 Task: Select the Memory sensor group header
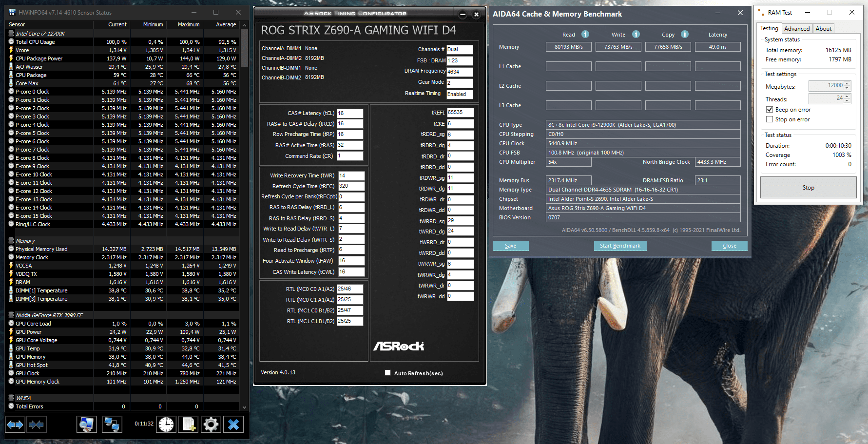click(x=123, y=241)
